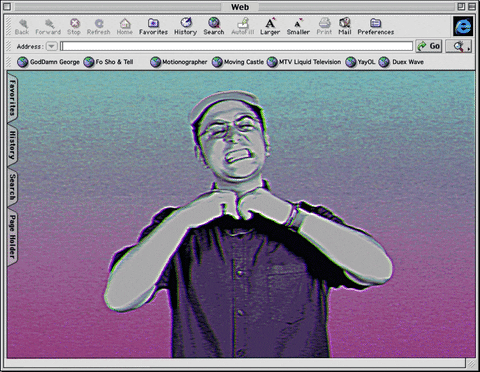Click the window collapse box in the title bar
This screenshot has width=480, height=372.
(472, 6)
